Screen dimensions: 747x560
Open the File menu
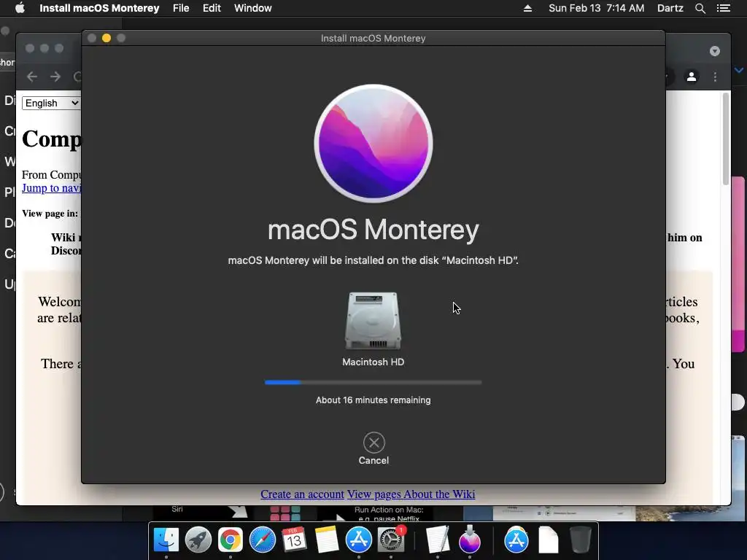(181, 8)
